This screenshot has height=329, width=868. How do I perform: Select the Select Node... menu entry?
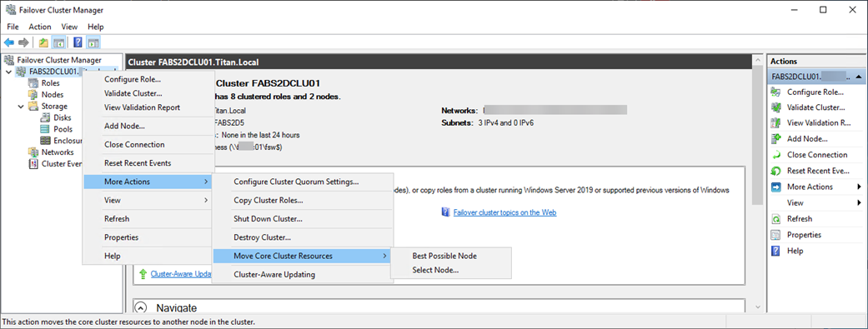tap(435, 270)
